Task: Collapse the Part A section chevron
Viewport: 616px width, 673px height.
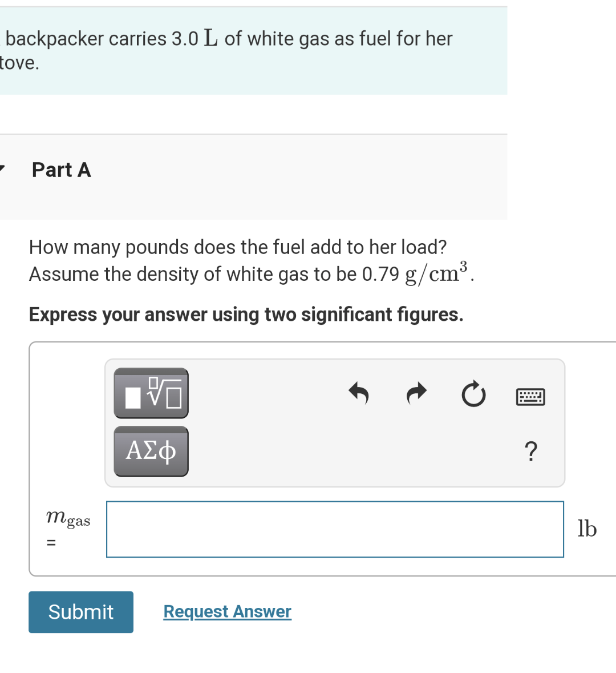Action: click(x=2, y=168)
